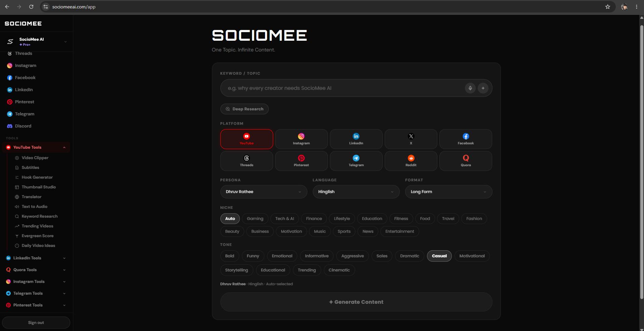Screen dimensions: 644x331
Task: Set tone to Funny
Action: point(253,256)
